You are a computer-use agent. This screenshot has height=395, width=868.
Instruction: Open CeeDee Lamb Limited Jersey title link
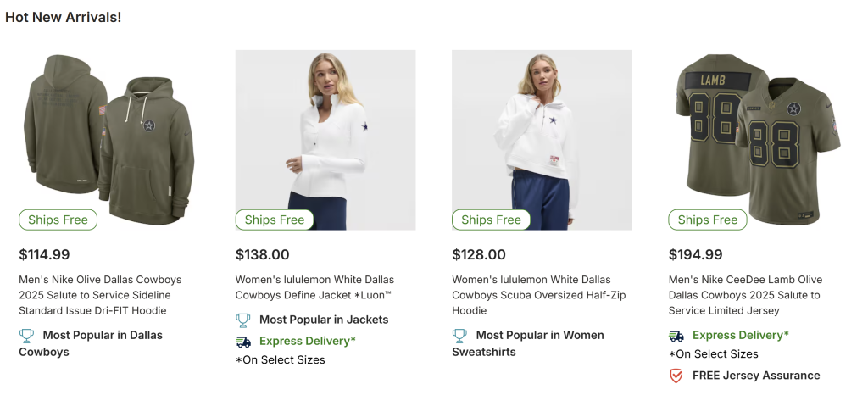(x=745, y=295)
